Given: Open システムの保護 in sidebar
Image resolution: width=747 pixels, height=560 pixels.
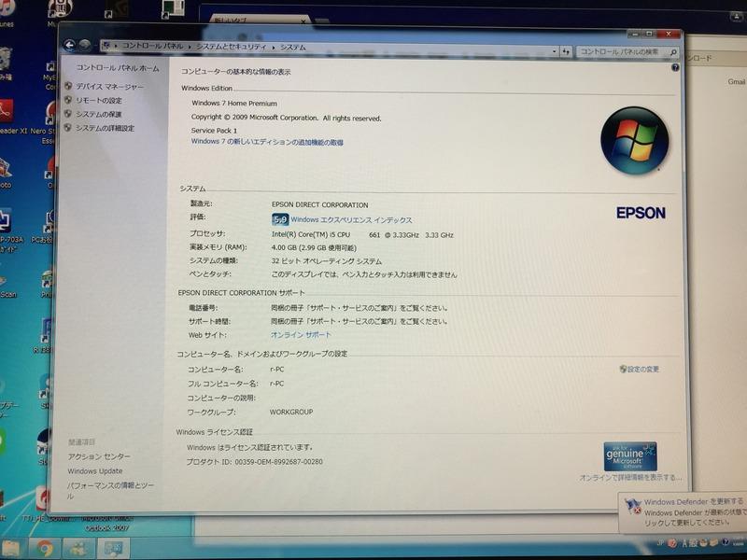Looking at the screenshot, I should pos(99,114).
